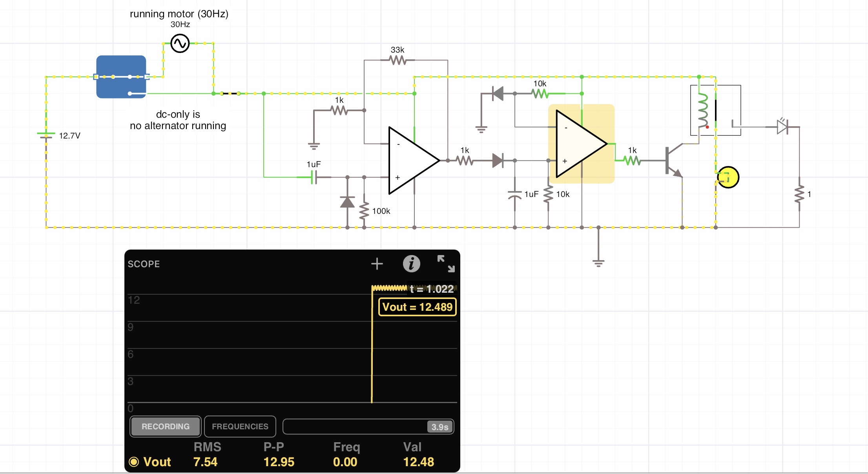Select the upward diode beside 100k resistor
The width and height of the screenshot is (868, 474).
coord(347,202)
